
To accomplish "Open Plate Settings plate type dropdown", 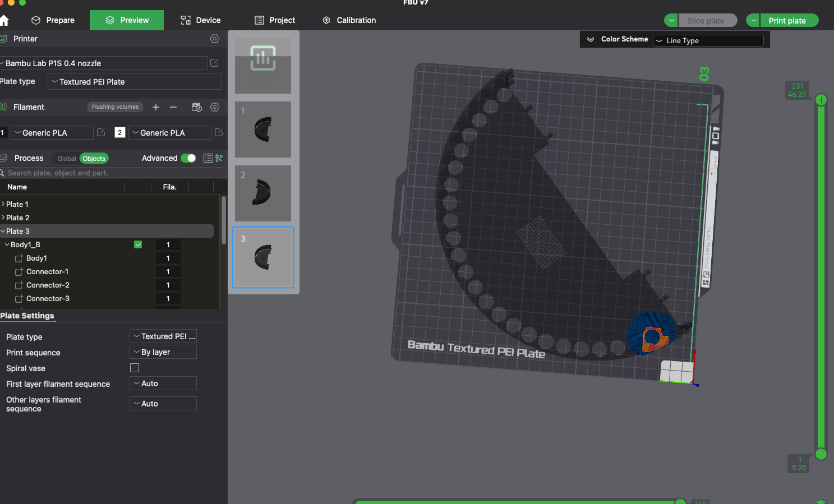I will (163, 336).
